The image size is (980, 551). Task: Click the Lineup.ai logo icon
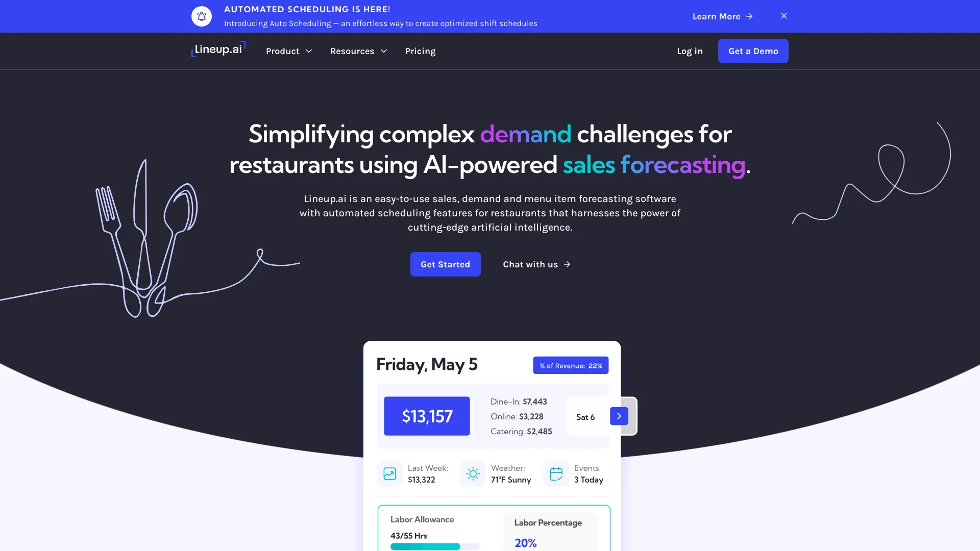click(218, 51)
